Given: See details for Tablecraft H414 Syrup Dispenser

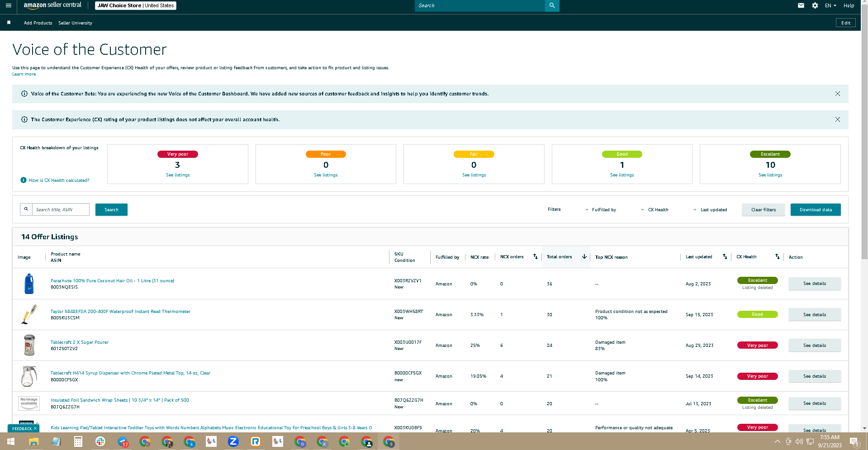Looking at the screenshot, I should 815,376.
